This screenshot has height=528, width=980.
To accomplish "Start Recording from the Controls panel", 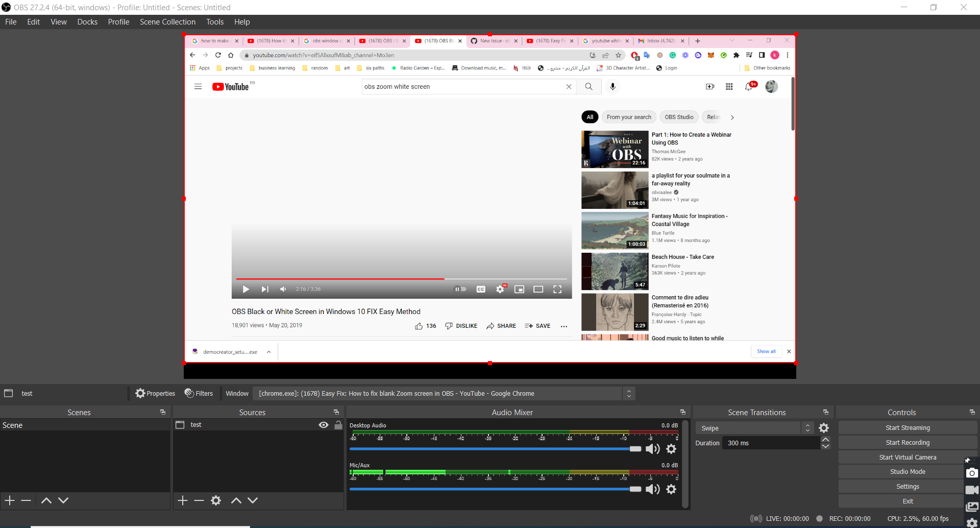I will pyautogui.click(x=908, y=442).
